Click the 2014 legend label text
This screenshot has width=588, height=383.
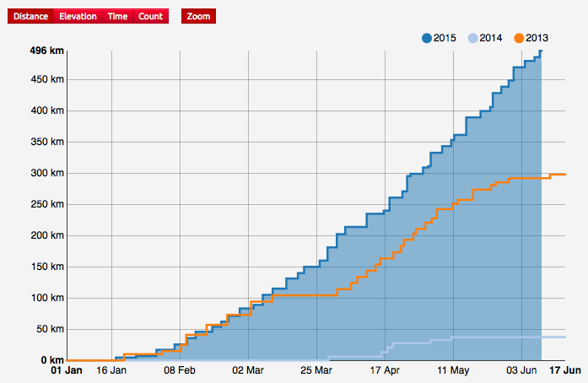pos(491,37)
